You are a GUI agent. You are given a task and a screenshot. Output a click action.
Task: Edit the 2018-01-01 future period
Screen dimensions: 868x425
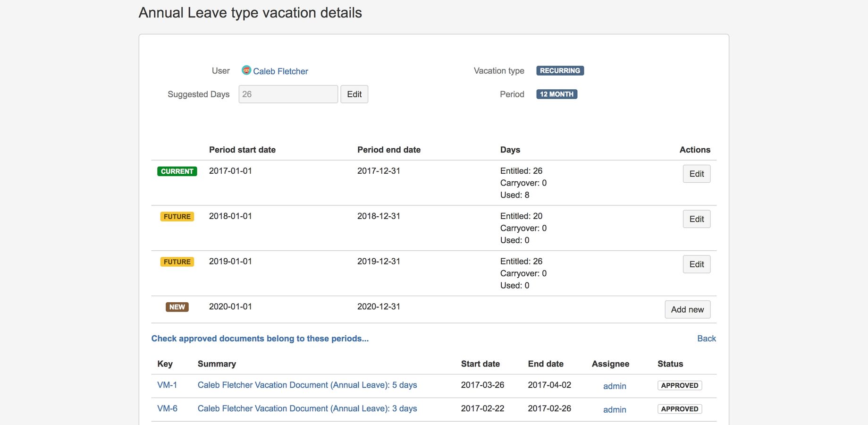[x=696, y=219]
